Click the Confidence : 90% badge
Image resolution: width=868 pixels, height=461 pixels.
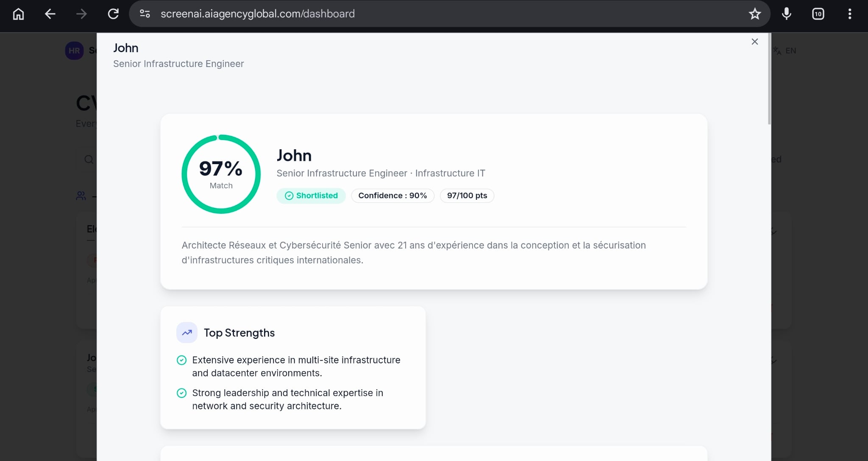pos(392,196)
